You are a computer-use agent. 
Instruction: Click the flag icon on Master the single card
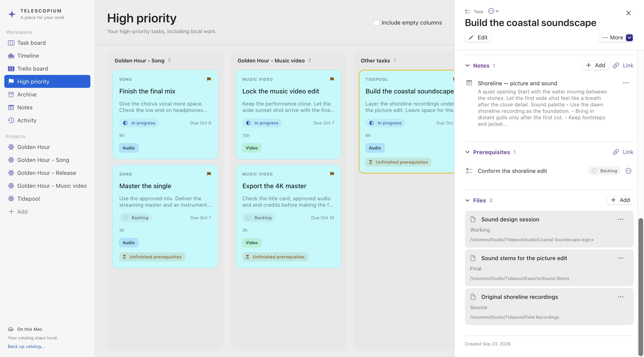209,174
